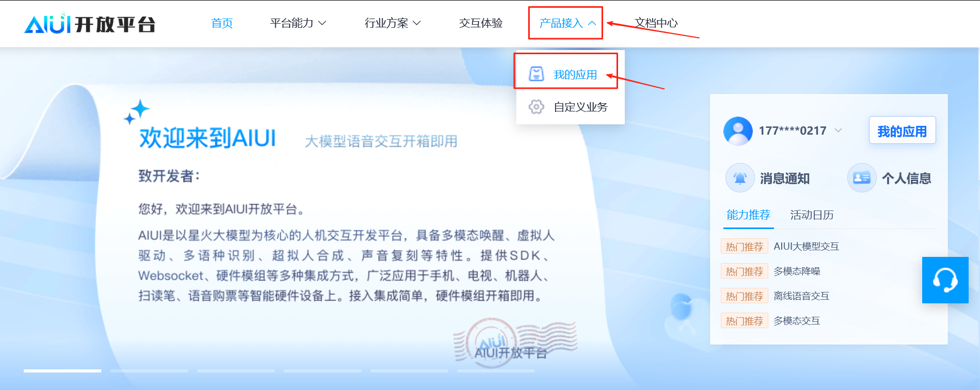The image size is (980, 390).
Task: Click the 个人信息 ID card icon
Action: (x=862, y=178)
